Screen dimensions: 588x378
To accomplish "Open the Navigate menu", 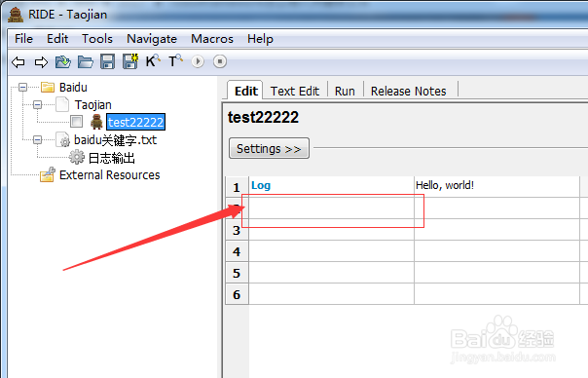I will pyautogui.click(x=152, y=39).
